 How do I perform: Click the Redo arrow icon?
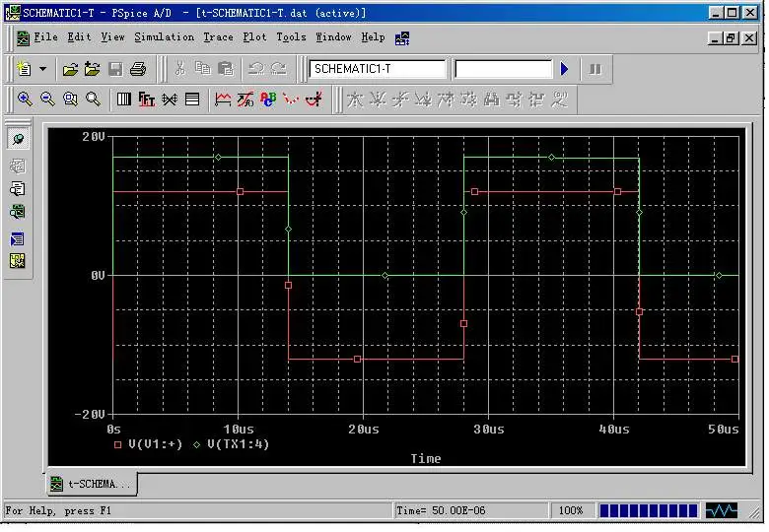(279, 69)
